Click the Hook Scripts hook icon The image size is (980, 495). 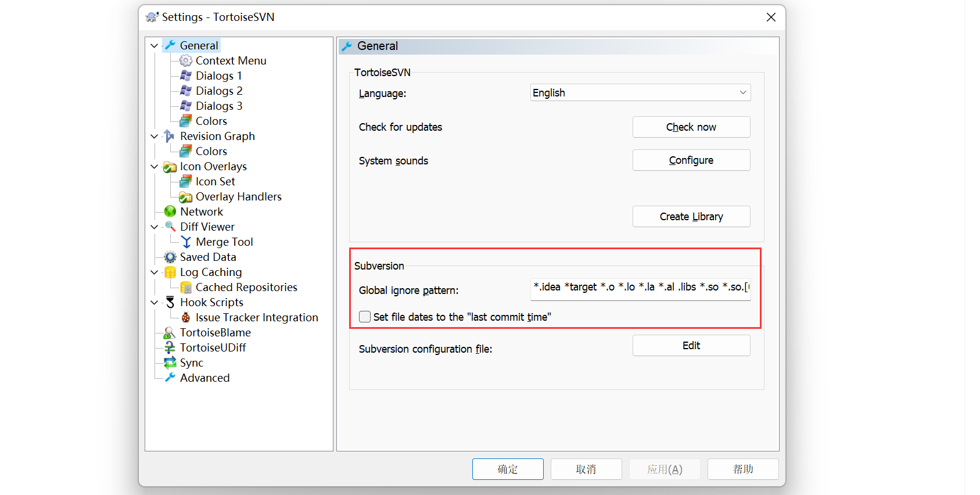pos(170,302)
